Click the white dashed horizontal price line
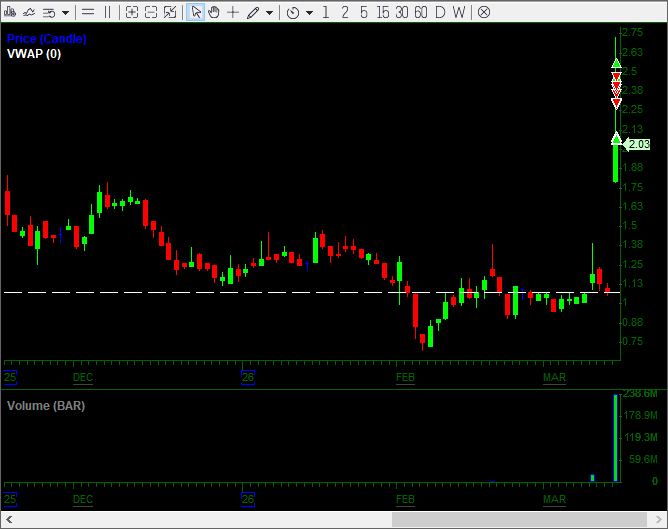 click(312, 293)
